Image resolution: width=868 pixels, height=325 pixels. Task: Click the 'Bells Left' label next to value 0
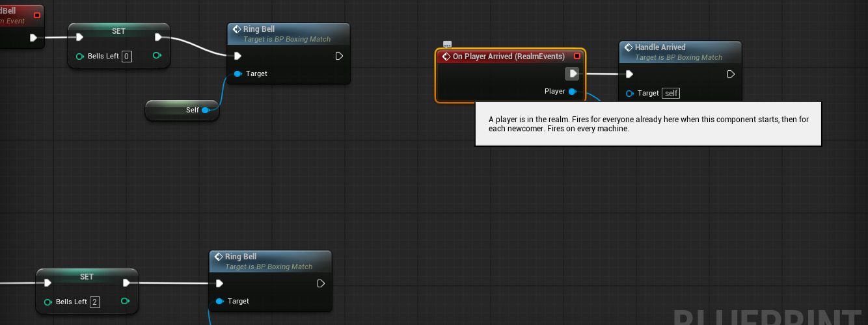(103, 57)
